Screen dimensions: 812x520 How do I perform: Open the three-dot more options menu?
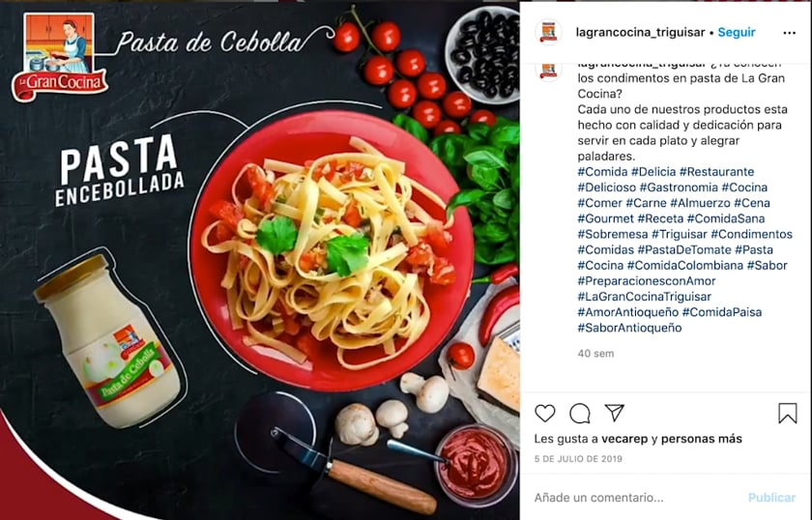tap(789, 33)
